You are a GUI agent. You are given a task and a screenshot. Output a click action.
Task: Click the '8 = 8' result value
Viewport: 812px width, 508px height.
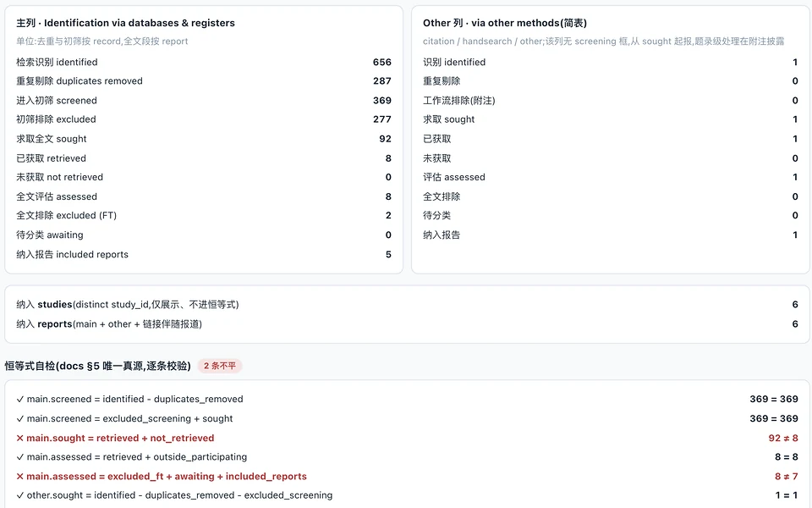pyautogui.click(x=786, y=456)
